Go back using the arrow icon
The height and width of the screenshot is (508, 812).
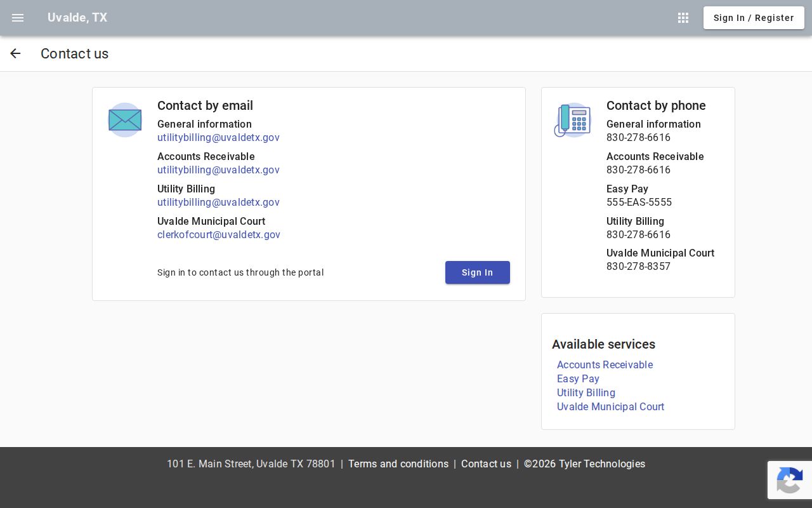(x=15, y=53)
